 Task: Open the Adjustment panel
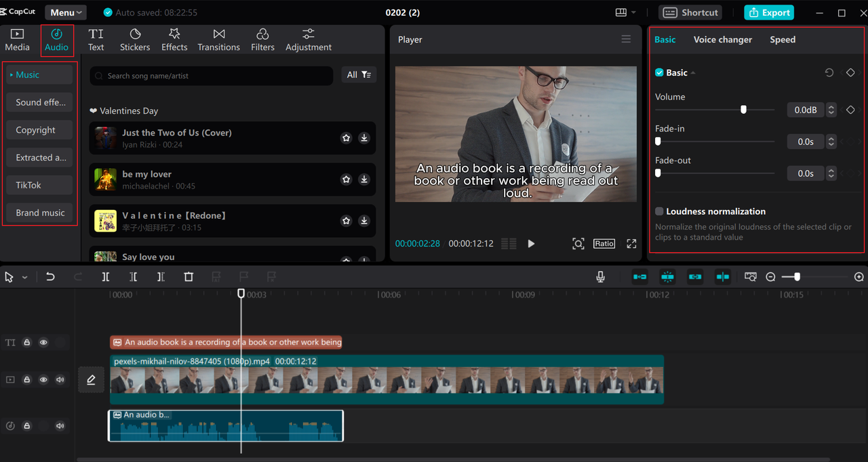(x=309, y=40)
